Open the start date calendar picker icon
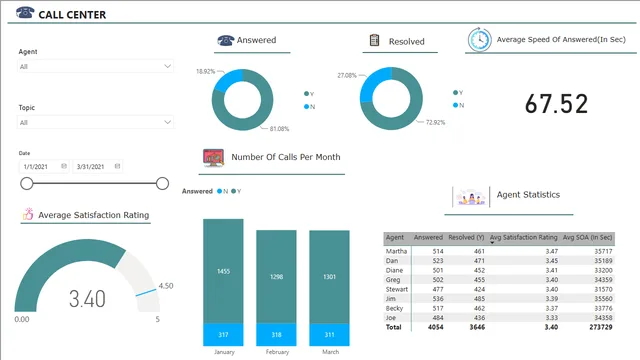The width and height of the screenshot is (640, 360). [64, 166]
